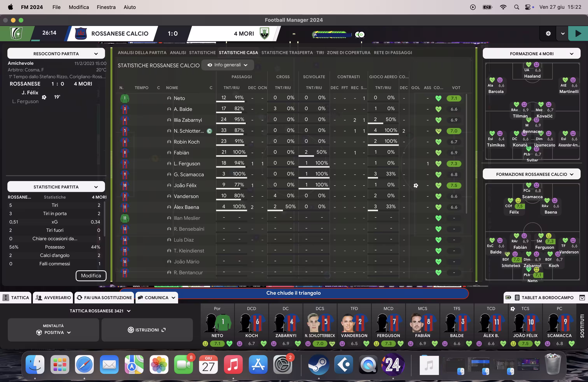Open the Comunica dropdown

pos(156,298)
